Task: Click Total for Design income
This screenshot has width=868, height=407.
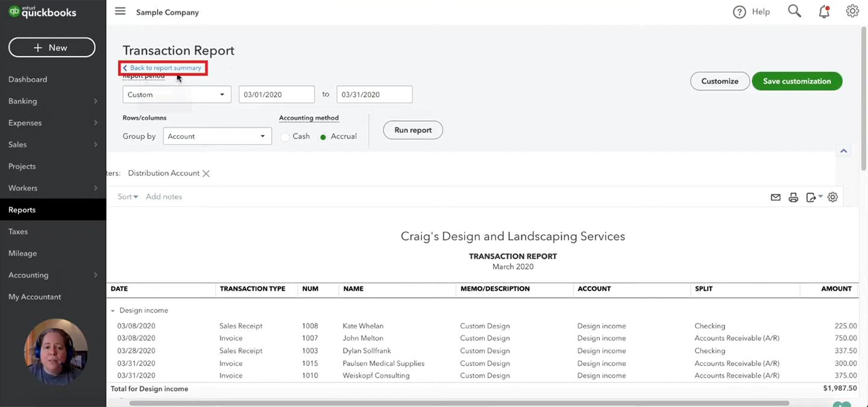Action: [149, 389]
